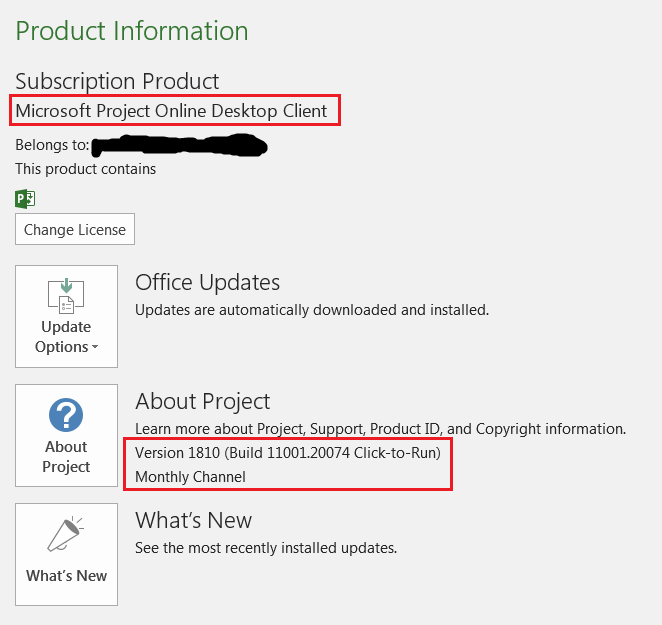Click the About Project section heading
The width and height of the screenshot is (662, 625).
(203, 401)
